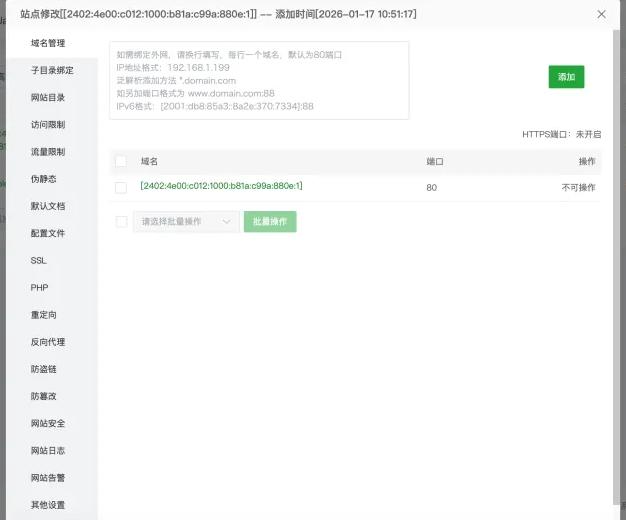Image resolution: width=626 pixels, height=520 pixels.
Task: Switch to the 伪静态 tab
Action: [x=44, y=179]
